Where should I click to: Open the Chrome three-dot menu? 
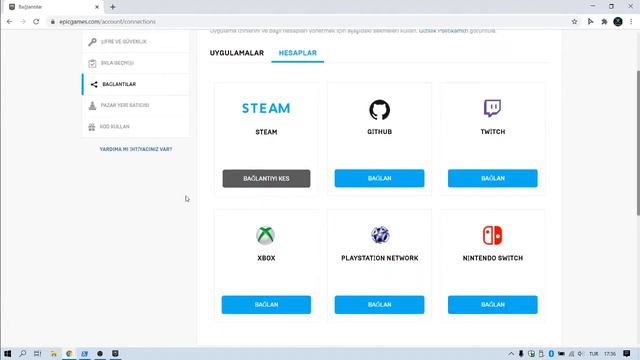tap(631, 22)
